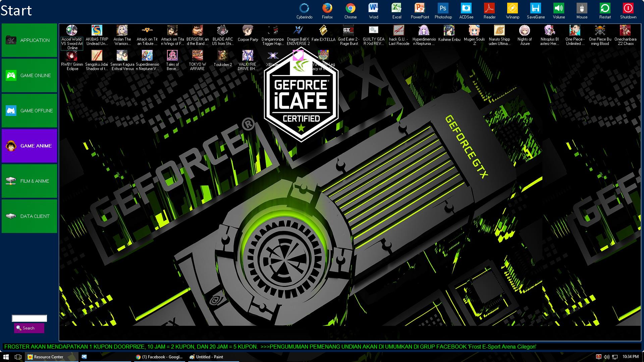Switch to Resource Center taskbar window
Screen dimensions: 644x362
[52, 357]
